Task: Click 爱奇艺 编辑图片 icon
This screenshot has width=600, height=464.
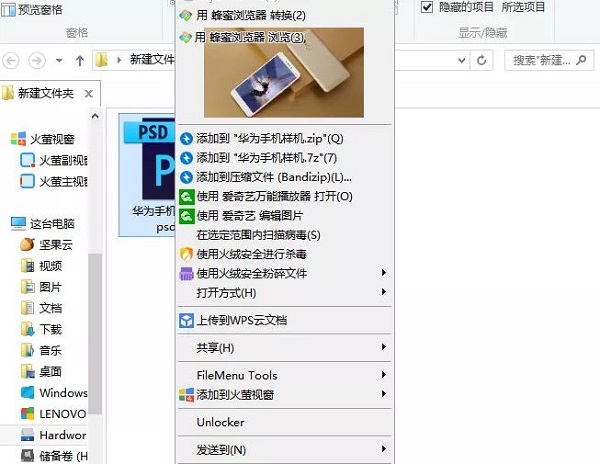Action: click(187, 216)
